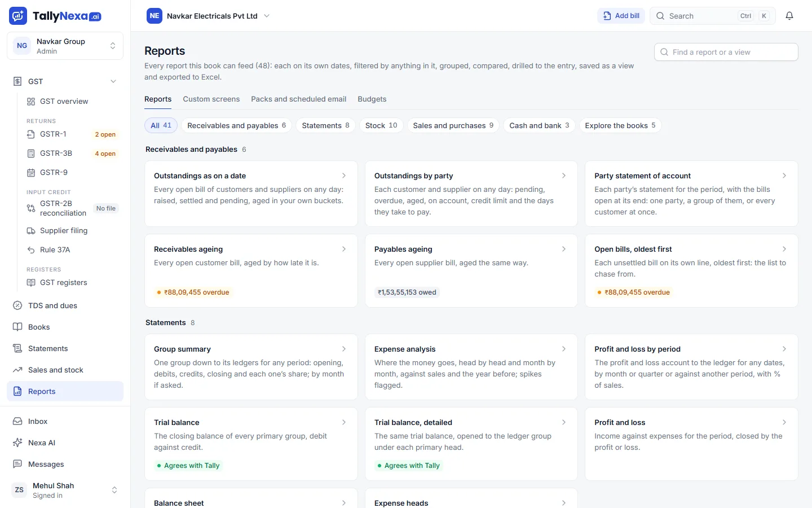Click the Inbox icon
This screenshot has width=812, height=508.
17,422
